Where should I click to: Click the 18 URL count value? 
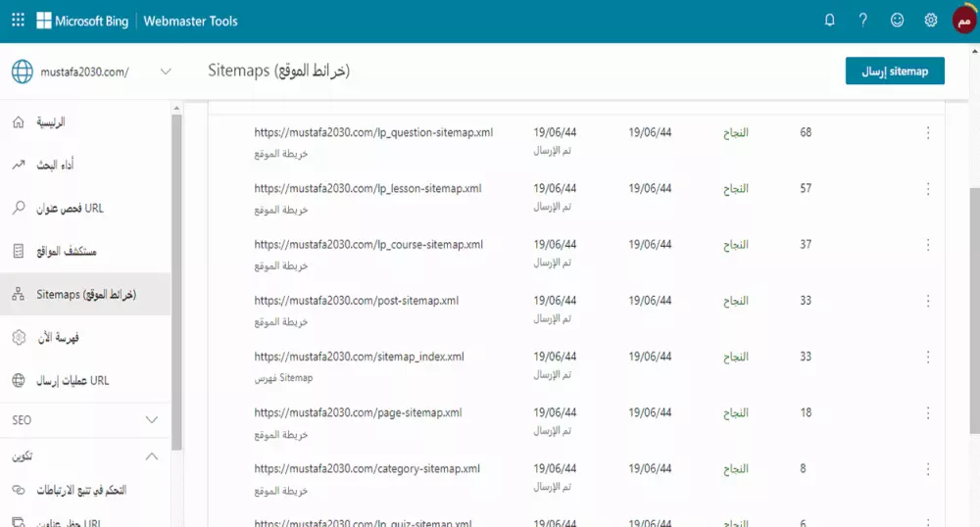tap(806, 412)
